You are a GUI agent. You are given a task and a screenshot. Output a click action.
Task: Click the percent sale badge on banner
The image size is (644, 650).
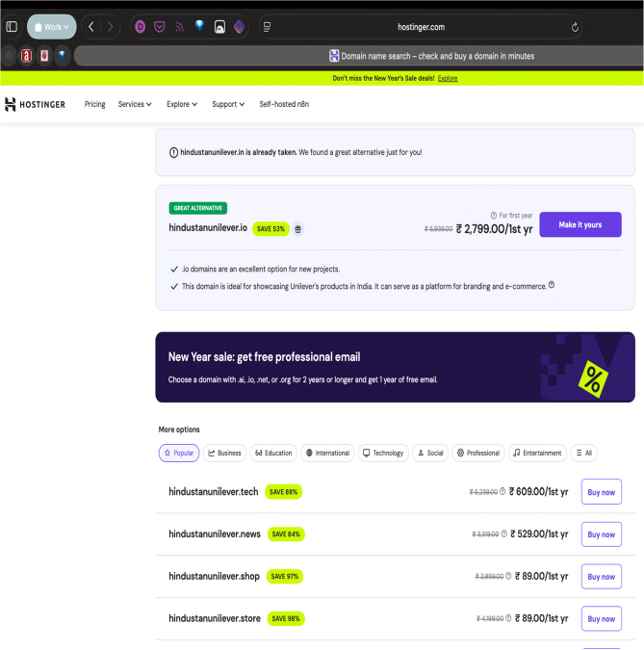(593, 379)
